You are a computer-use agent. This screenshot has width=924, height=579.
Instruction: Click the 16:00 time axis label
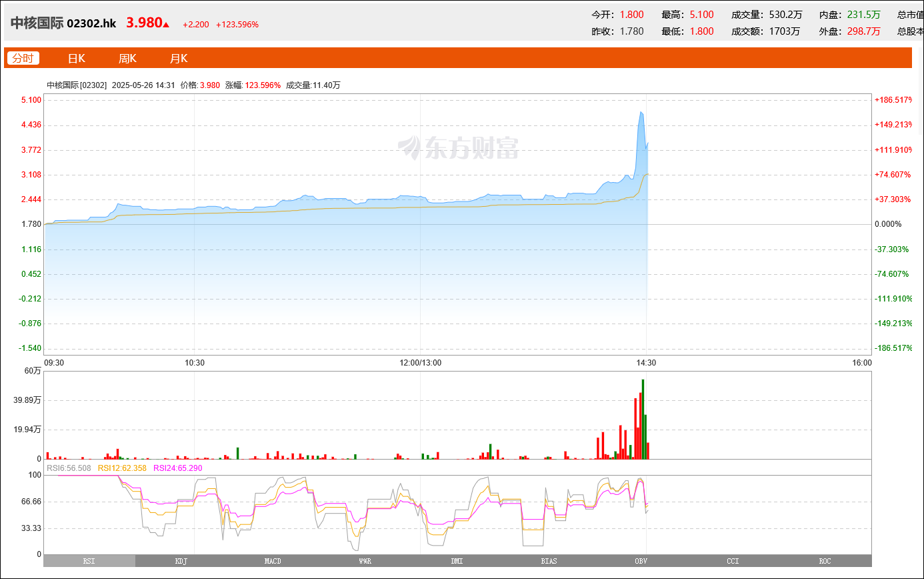point(861,363)
